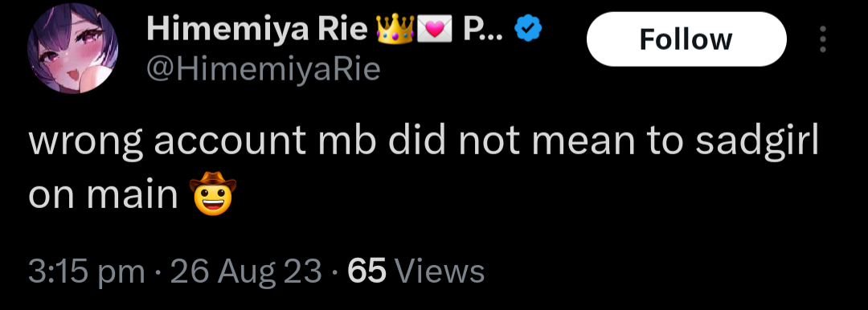
Task: Click the 65 view count number
Action: [366, 271]
